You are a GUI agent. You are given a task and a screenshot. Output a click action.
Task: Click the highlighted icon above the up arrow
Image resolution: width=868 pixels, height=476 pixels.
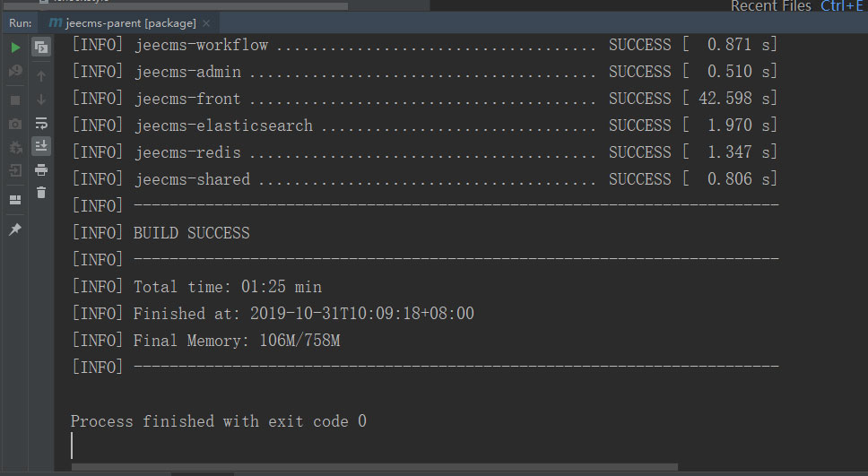(x=41, y=48)
